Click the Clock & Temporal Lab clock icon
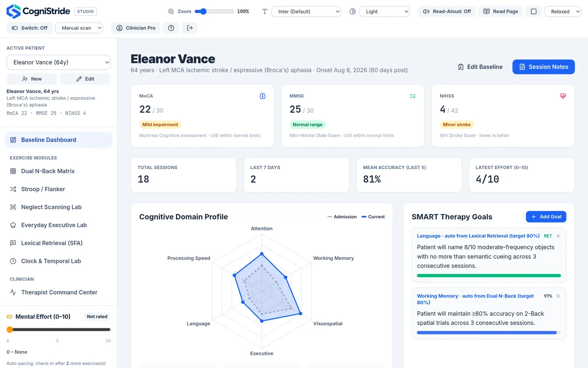588x368 pixels. pos(13,261)
